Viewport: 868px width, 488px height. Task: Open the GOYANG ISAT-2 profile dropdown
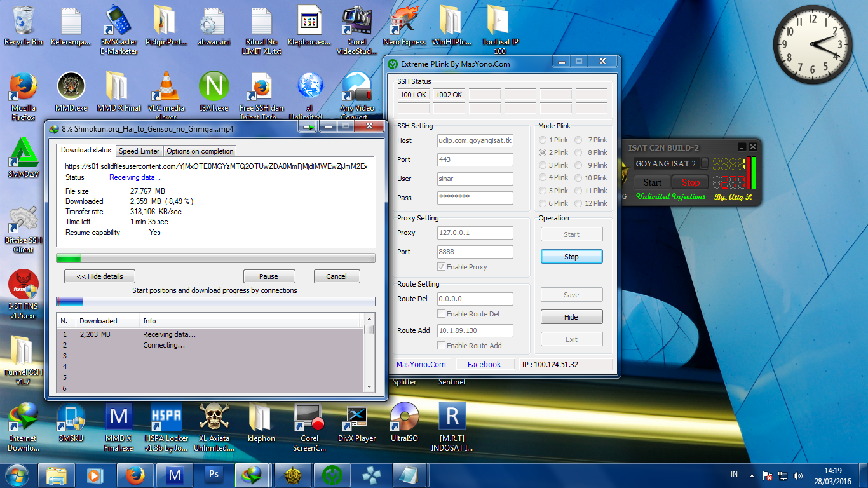coord(704,163)
